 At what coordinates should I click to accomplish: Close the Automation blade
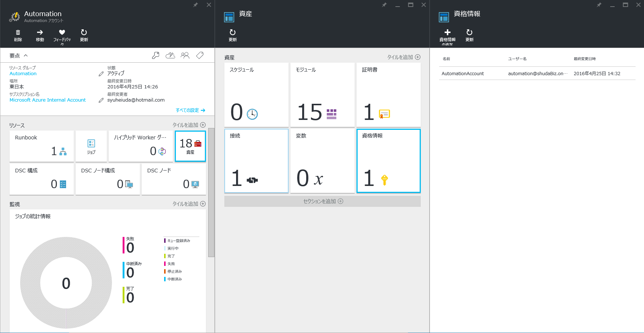point(209,5)
